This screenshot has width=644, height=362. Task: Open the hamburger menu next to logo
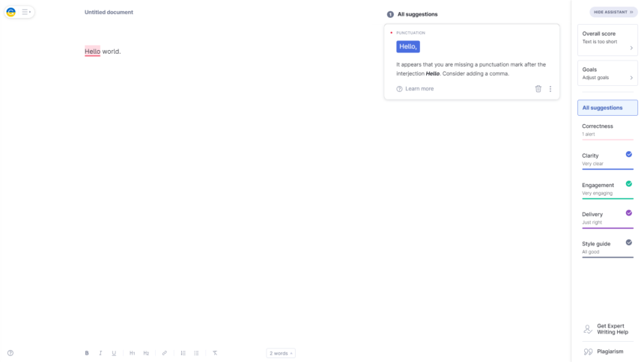point(26,12)
